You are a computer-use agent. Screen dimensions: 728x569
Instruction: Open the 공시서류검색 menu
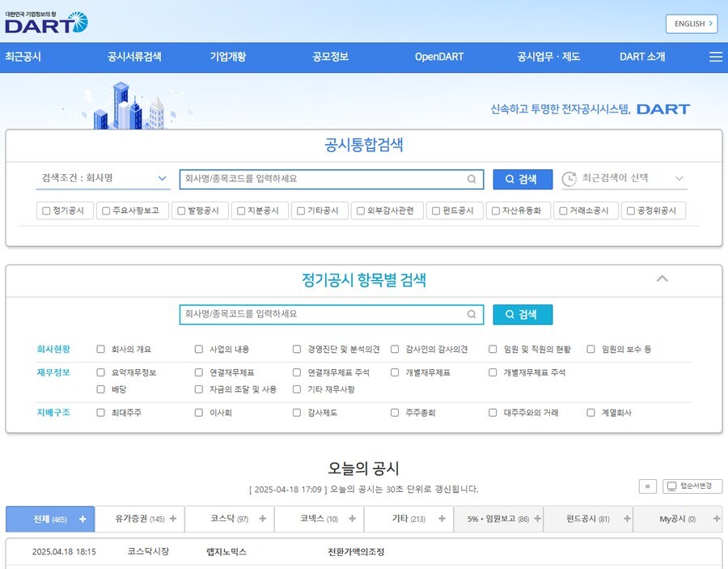[x=134, y=57]
